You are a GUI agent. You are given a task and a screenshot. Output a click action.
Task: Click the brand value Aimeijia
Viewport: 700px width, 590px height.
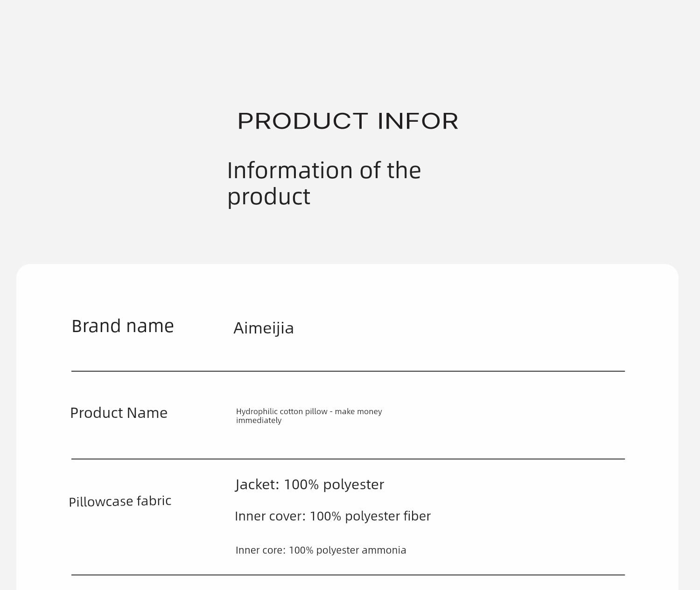pyautogui.click(x=264, y=328)
